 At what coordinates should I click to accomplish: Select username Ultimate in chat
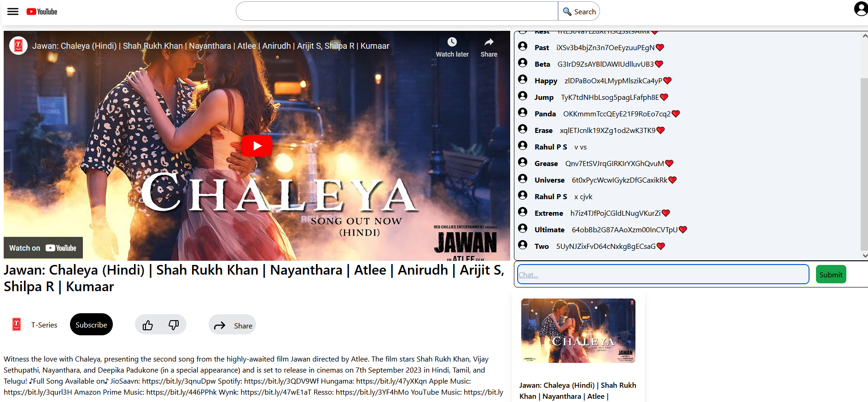pyautogui.click(x=549, y=230)
